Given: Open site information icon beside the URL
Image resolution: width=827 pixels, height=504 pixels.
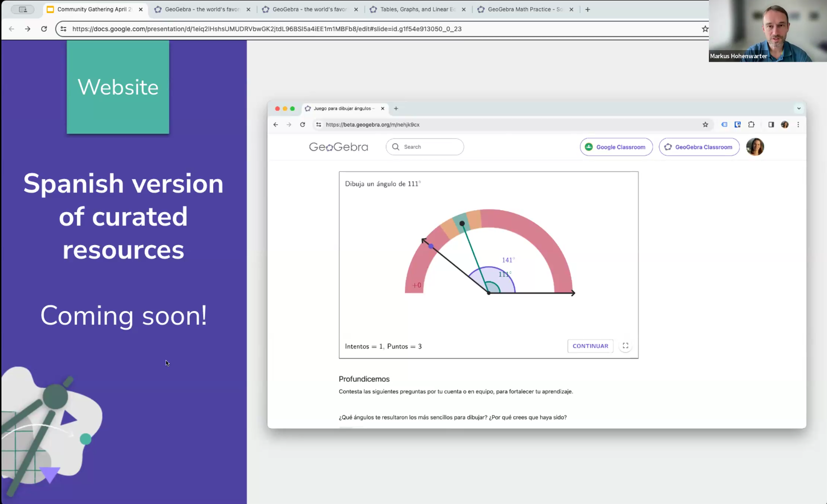Looking at the screenshot, I should (64, 29).
